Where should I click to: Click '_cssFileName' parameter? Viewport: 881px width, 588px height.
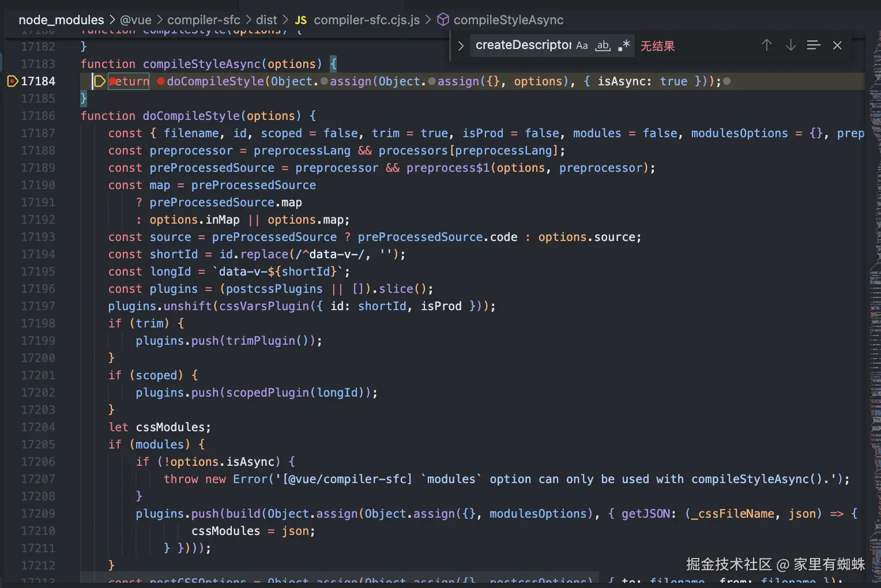733,514
